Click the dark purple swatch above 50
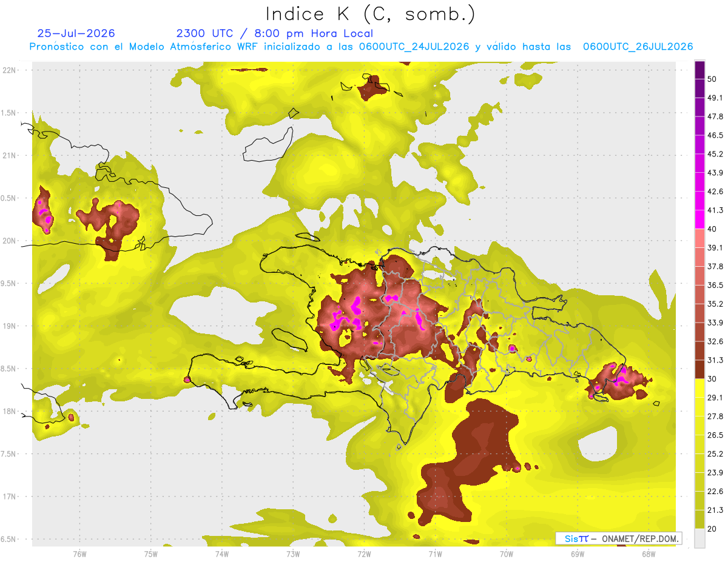The width and height of the screenshot is (728, 562). (x=699, y=70)
